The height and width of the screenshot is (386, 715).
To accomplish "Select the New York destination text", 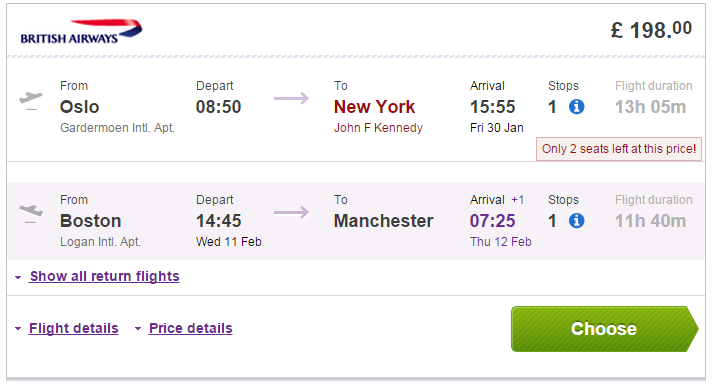I will pyautogui.click(x=374, y=107).
